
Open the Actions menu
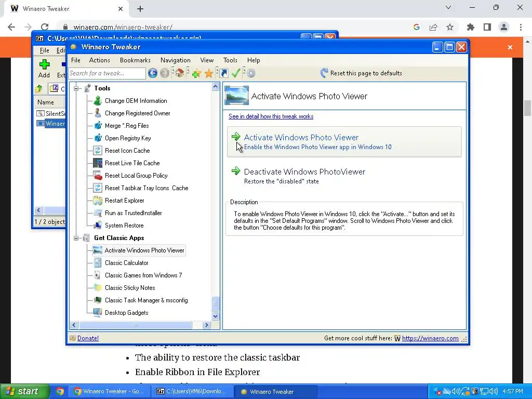point(99,60)
